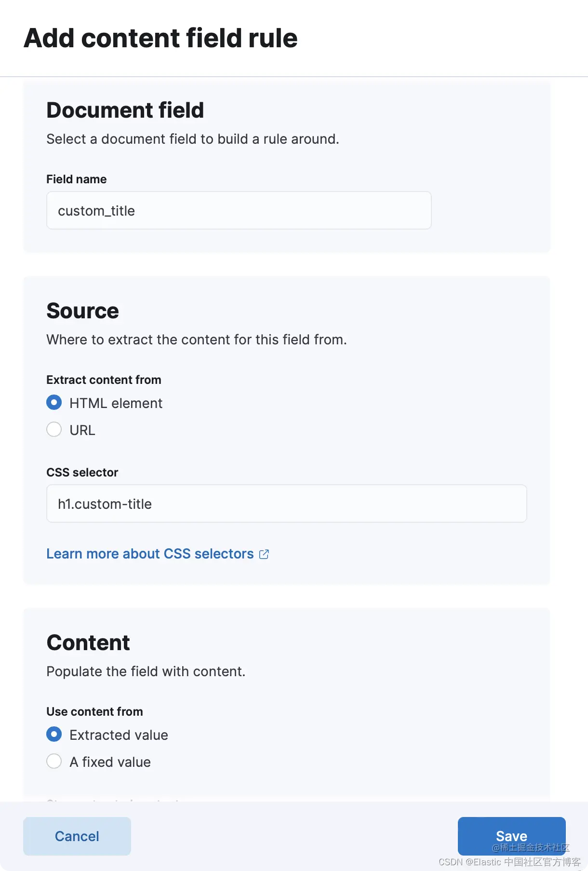Save the content field rule
The height and width of the screenshot is (871, 588).
(511, 836)
